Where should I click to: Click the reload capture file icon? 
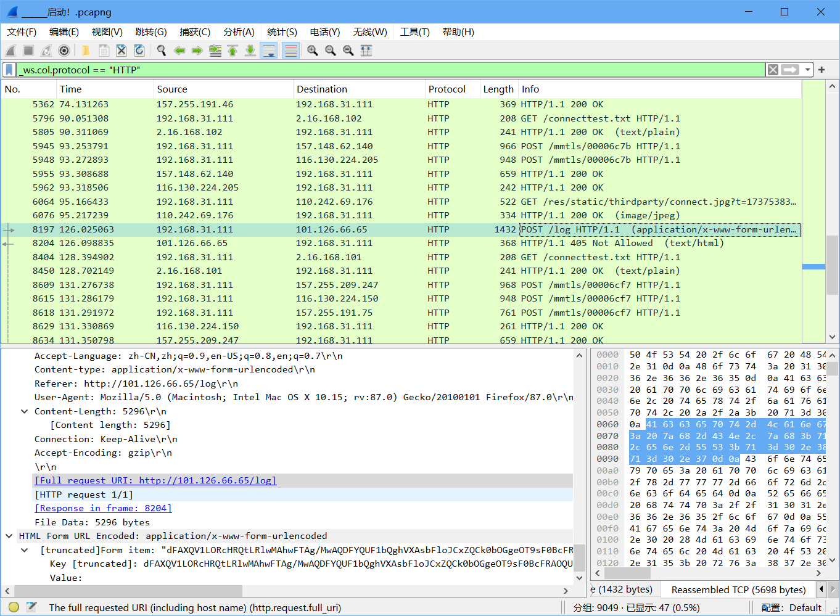point(139,51)
